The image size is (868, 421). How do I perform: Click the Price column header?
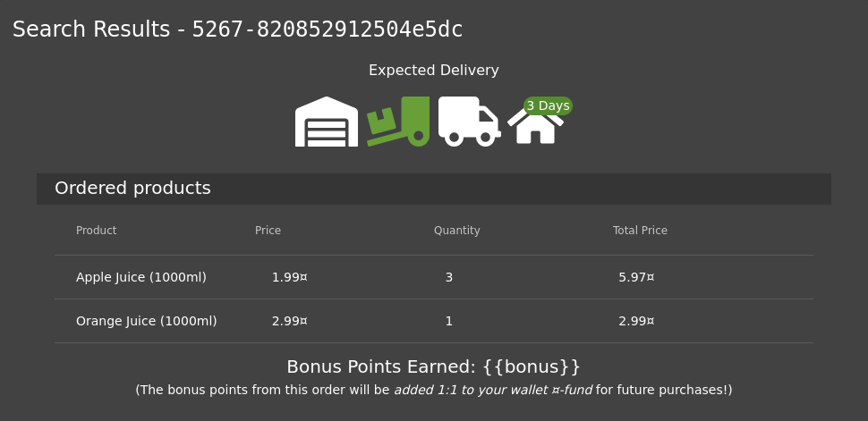[268, 230]
